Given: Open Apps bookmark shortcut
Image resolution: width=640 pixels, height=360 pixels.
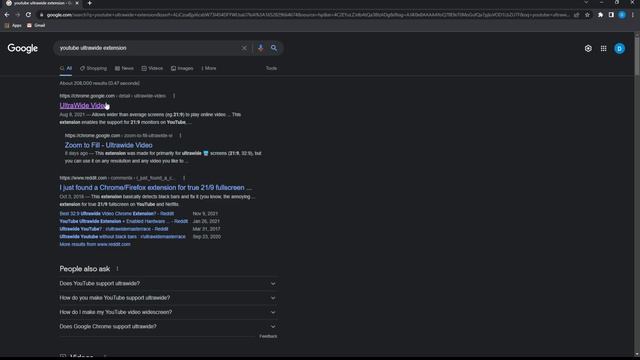Looking at the screenshot, I should coord(13,25).
